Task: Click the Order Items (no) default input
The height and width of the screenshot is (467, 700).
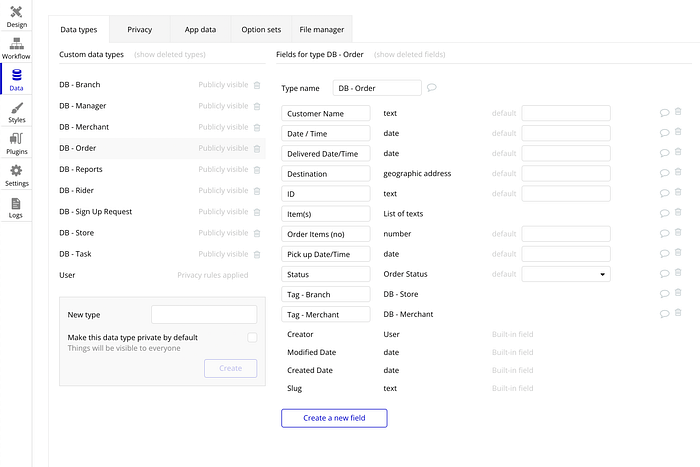Action: click(566, 234)
